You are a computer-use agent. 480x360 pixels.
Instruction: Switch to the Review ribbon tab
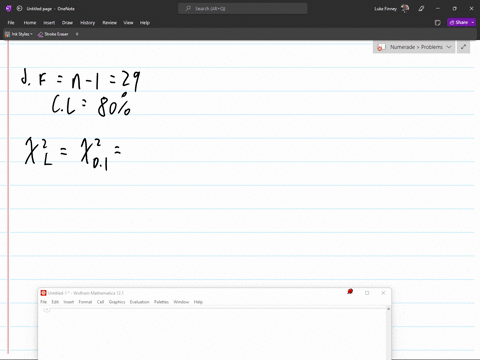tap(109, 23)
